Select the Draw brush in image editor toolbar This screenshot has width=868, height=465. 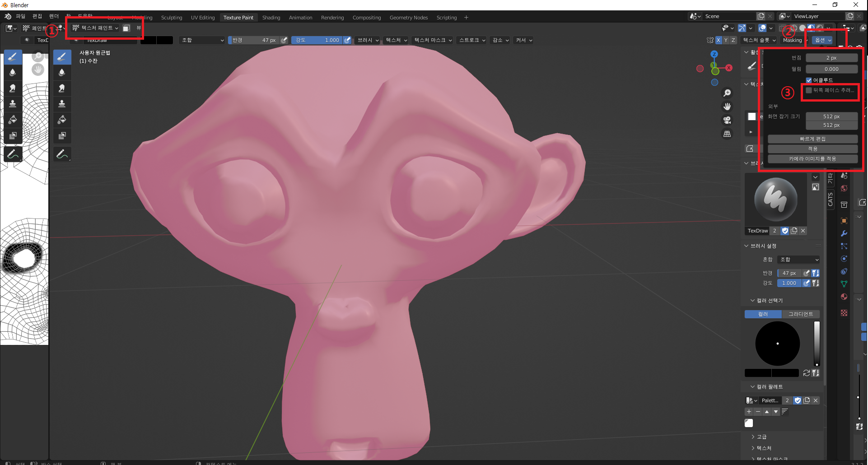[13, 57]
